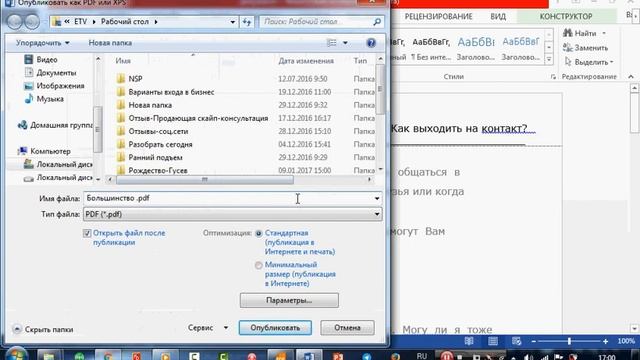Open Word icon on the taskbar

pyautogui.click(x=309, y=355)
